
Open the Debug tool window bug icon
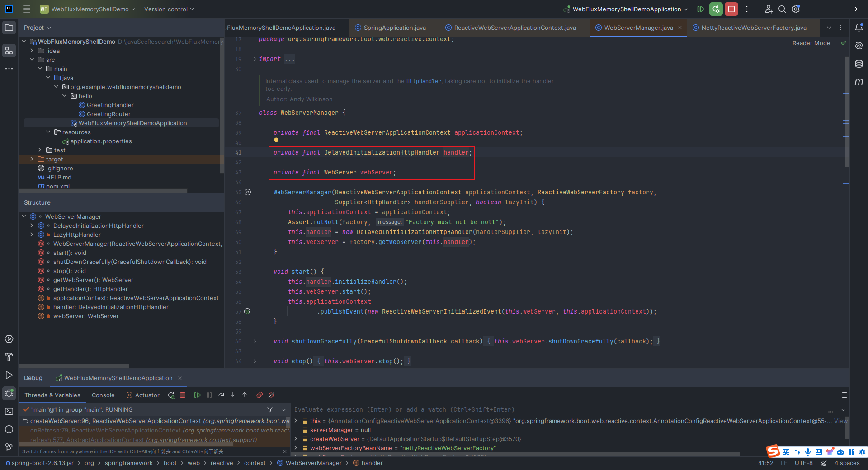click(9, 393)
